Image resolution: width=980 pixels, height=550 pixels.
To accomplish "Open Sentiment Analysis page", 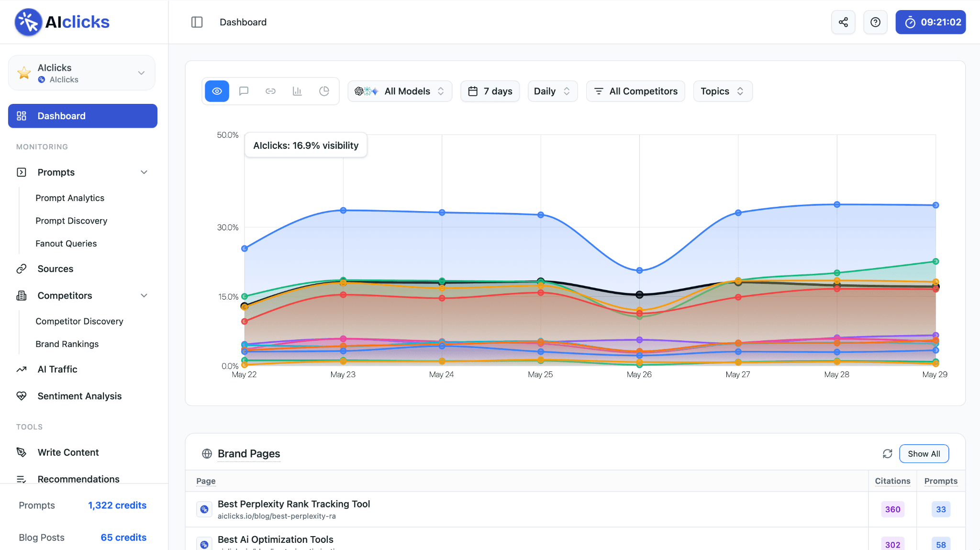I will point(79,396).
